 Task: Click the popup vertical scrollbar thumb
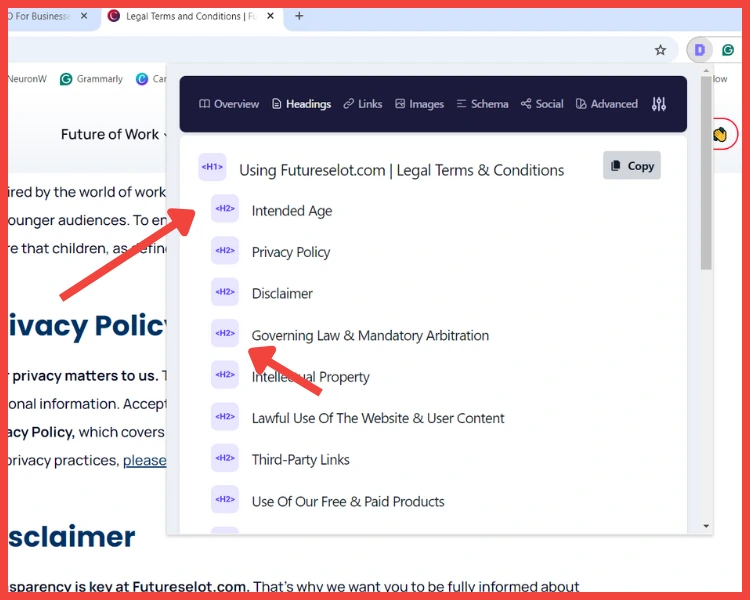tap(706, 173)
